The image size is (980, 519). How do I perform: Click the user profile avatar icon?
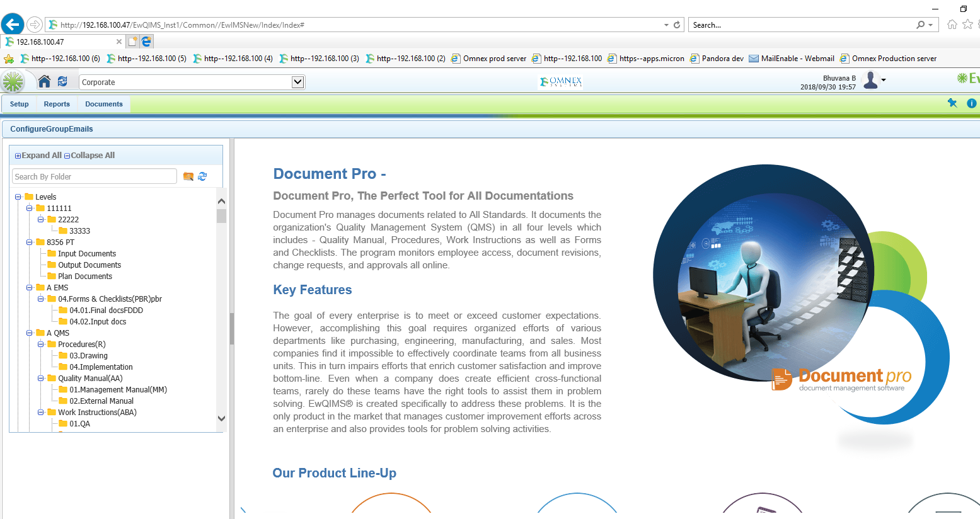[870, 80]
